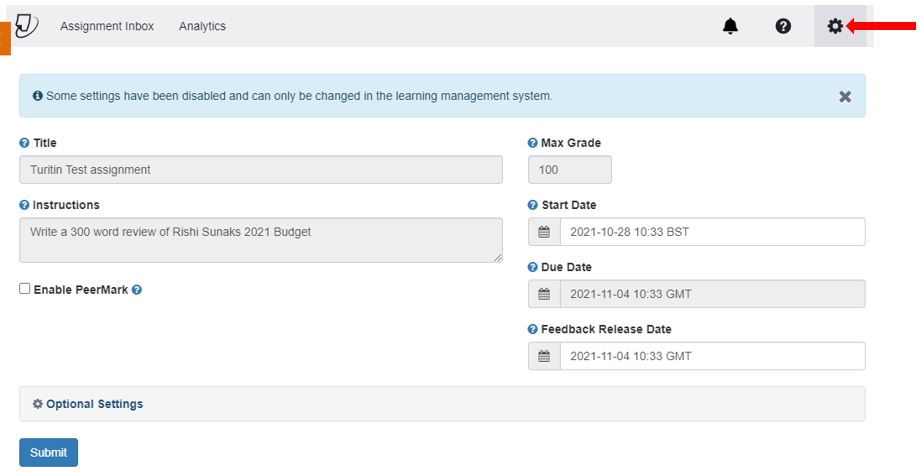Click the help icon beside Instructions label
The width and height of the screenshot is (920, 472).
coord(24,205)
